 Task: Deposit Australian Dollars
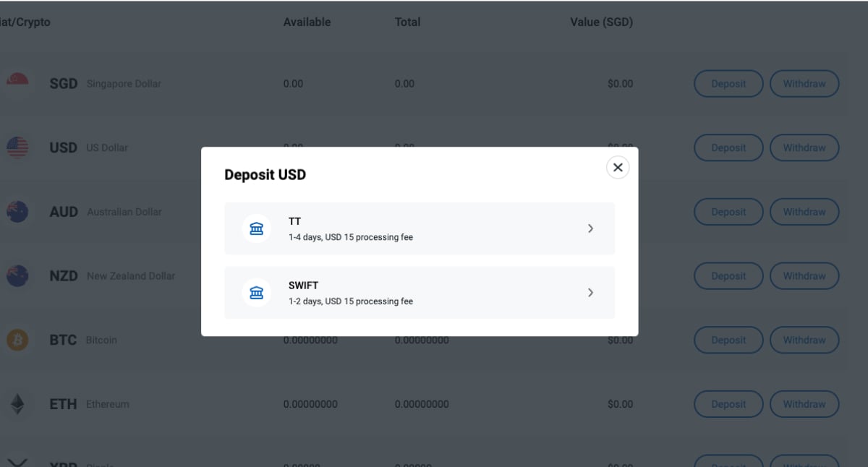728,211
